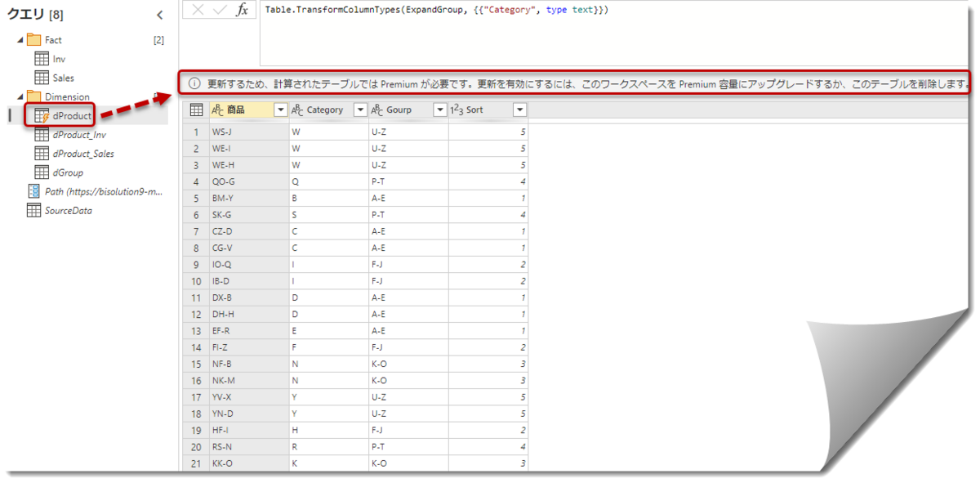Open filter dropdown for Category column
Viewport: 980px width, 483px height.
(x=359, y=110)
